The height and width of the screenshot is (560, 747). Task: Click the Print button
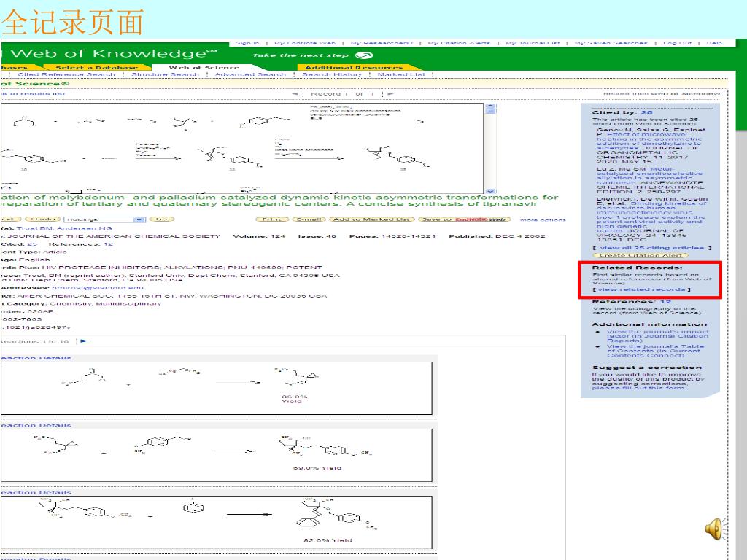pyautogui.click(x=272, y=219)
